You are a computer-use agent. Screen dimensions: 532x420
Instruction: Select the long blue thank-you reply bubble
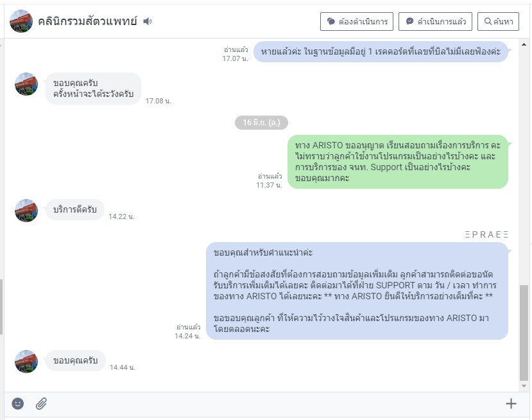(x=357, y=291)
